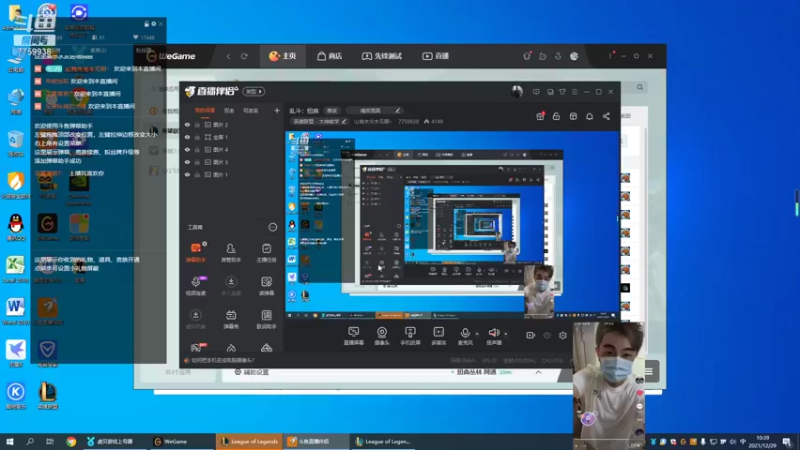Screen dimensions: 800x450
Task: Open the 主播任务 tool icon
Action: click(266, 252)
